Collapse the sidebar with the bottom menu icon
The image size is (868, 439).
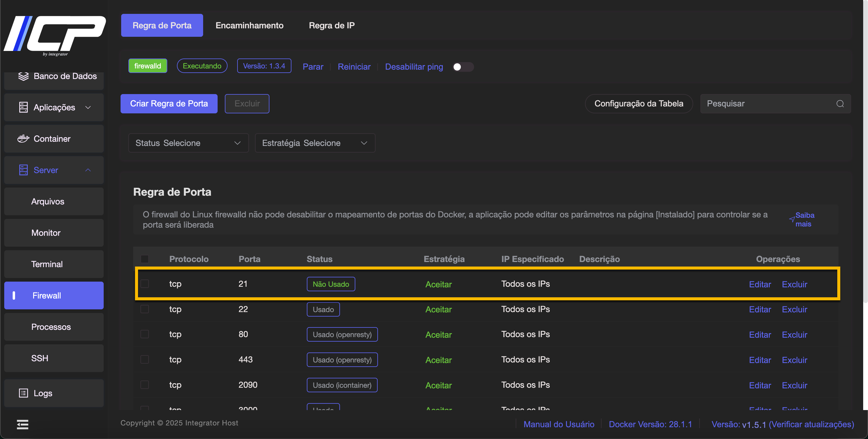(x=23, y=425)
